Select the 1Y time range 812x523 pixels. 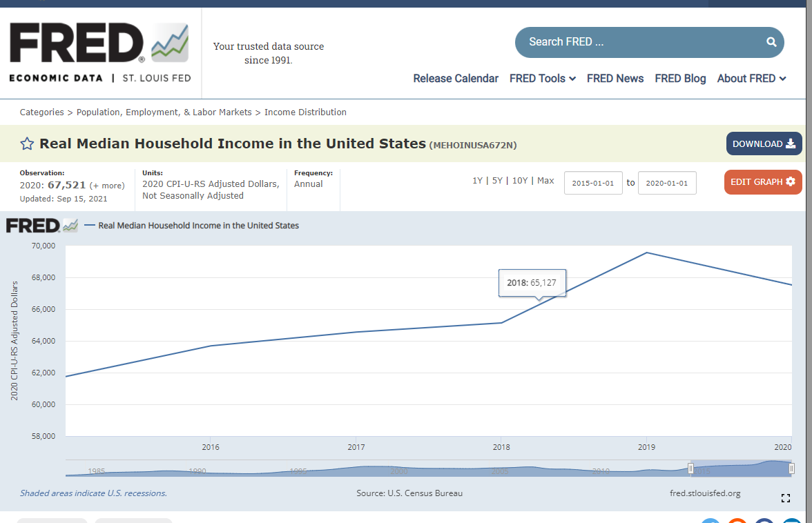coord(477,181)
